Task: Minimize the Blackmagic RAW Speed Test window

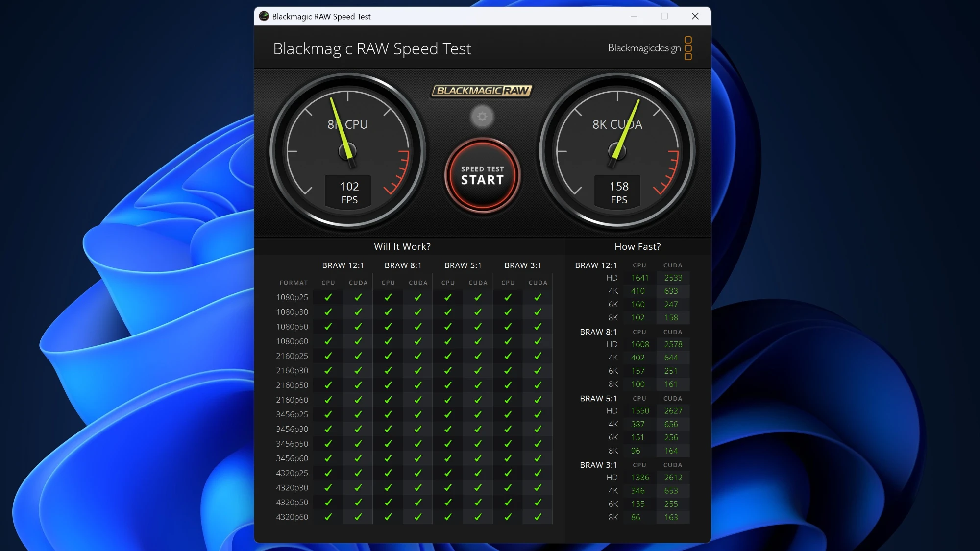Action: 634,16
